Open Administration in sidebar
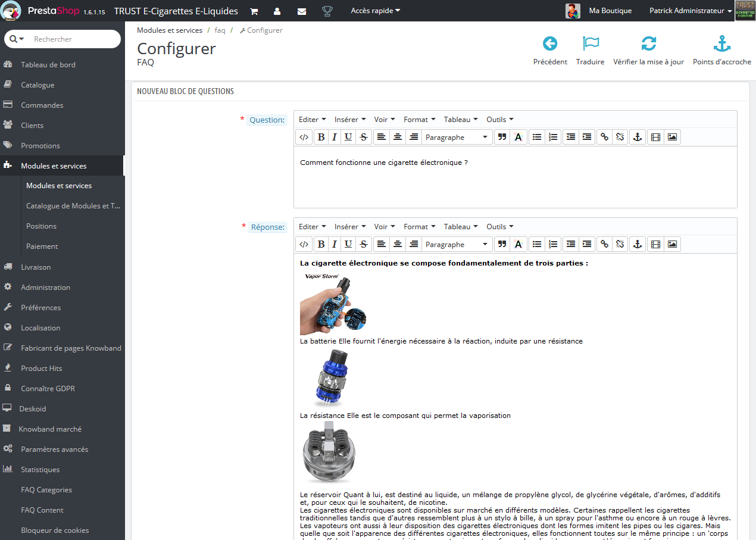Screen dimensions: 756x540 (45, 288)
